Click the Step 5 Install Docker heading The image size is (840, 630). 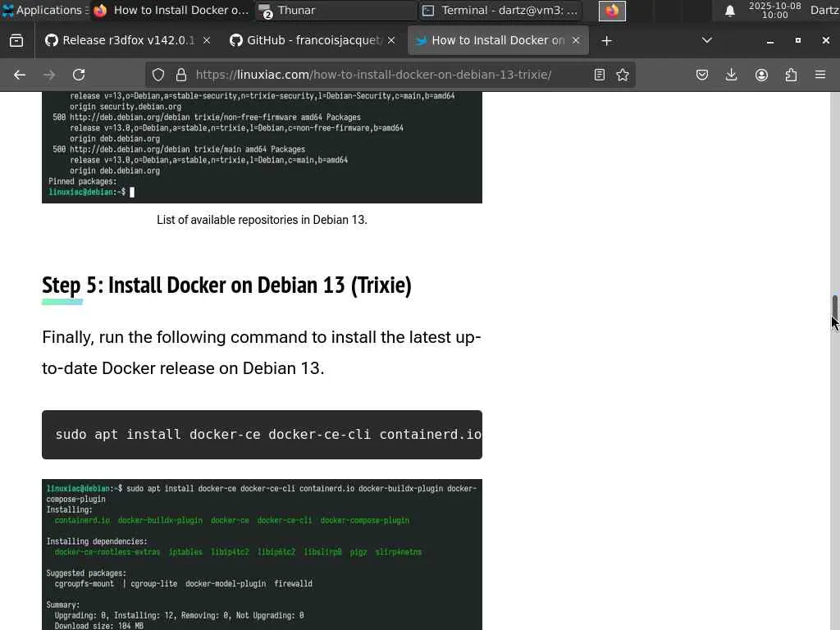pyautogui.click(x=226, y=285)
